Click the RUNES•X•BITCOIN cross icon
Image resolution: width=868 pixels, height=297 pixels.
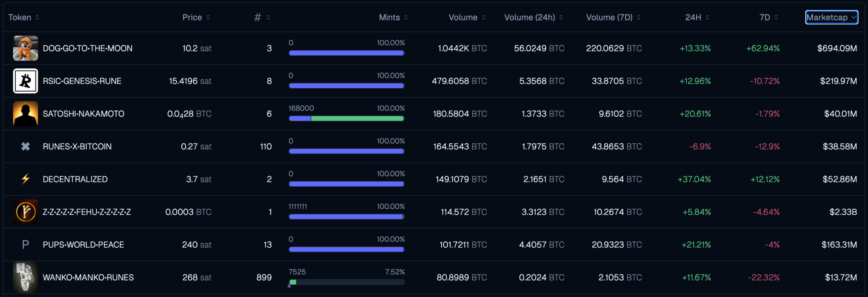25,146
